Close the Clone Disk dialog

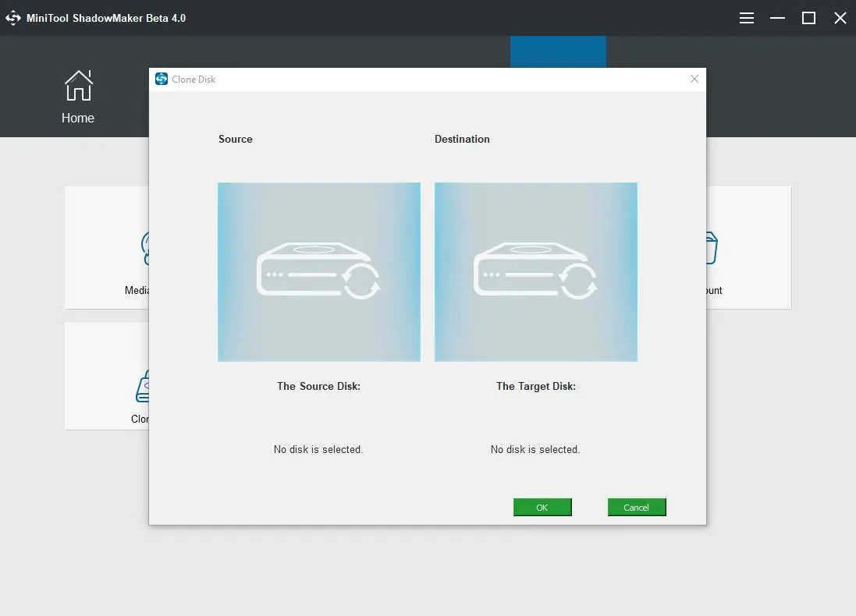694,79
